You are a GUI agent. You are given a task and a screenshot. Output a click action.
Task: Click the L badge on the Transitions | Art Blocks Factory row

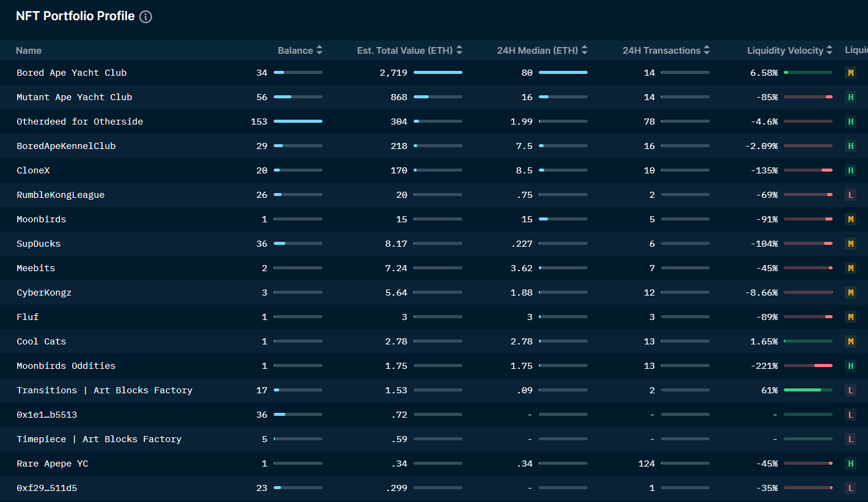tap(850, 390)
